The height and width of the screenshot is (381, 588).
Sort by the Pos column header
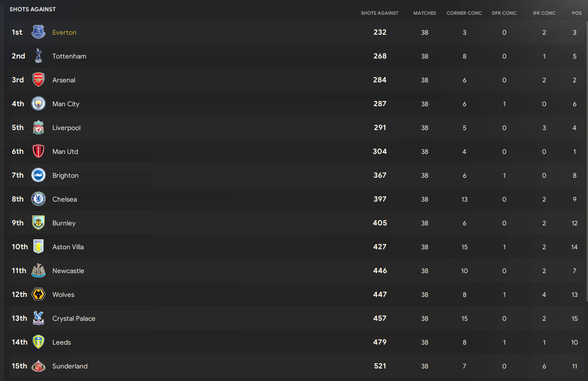pyautogui.click(x=577, y=13)
